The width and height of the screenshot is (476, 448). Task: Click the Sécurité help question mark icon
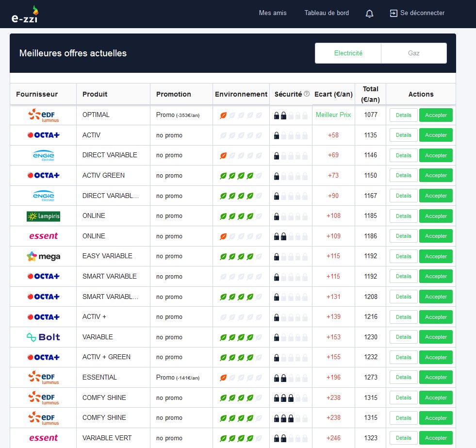click(307, 94)
